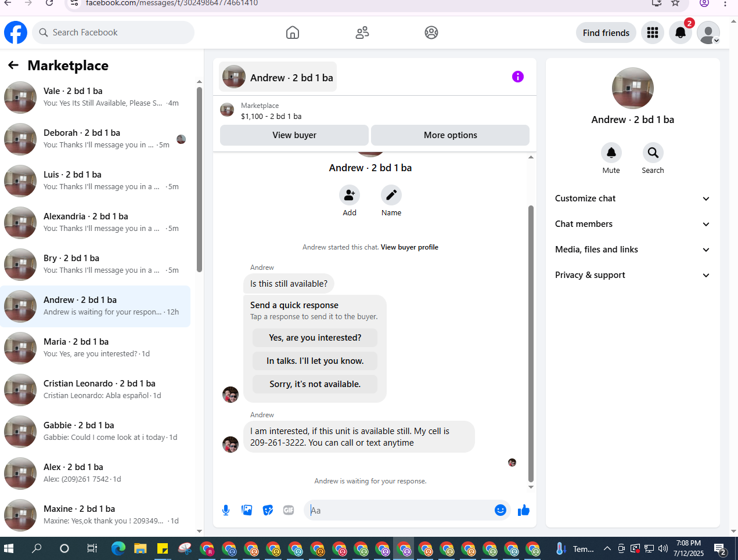Screen dimensions: 738x560
Task: Open the Cristian Leonardo conversation
Action: [96, 390]
